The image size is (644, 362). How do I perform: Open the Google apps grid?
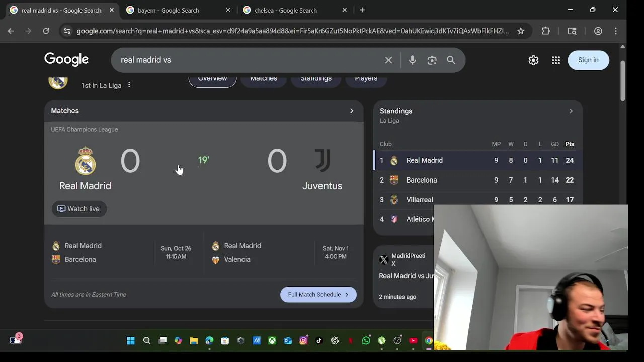tap(556, 60)
